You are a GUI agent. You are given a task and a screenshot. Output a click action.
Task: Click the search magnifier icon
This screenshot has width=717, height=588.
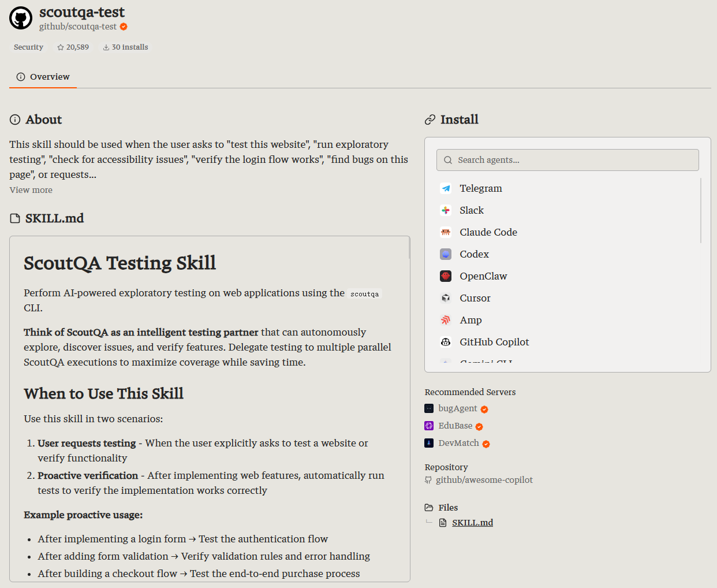448,160
